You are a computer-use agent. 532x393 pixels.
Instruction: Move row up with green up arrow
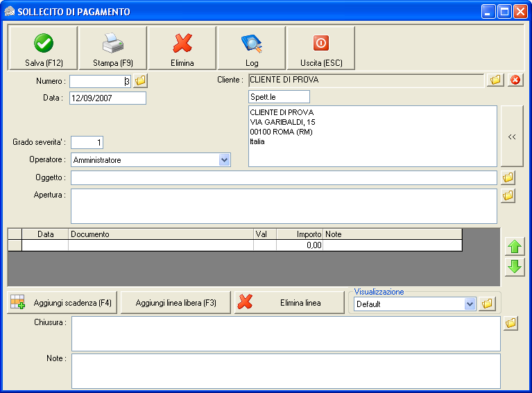point(515,247)
